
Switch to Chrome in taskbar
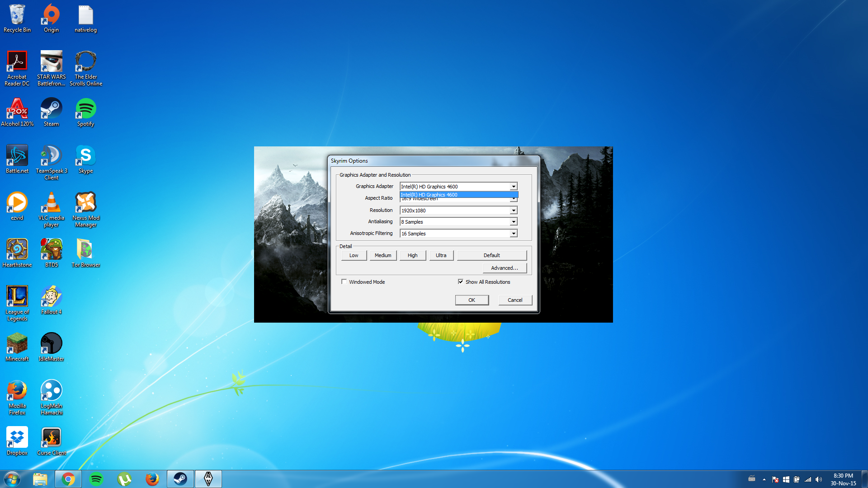[x=68, y=479]
